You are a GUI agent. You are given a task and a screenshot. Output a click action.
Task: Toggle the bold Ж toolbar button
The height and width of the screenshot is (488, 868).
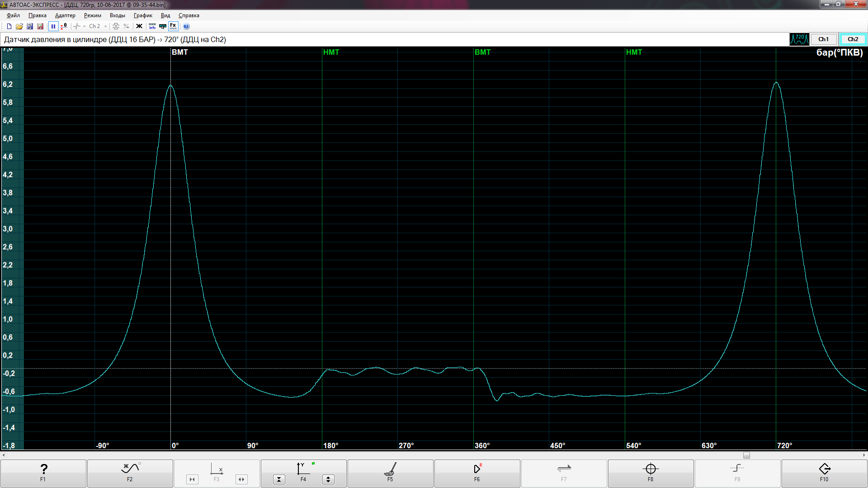point(139,26)
